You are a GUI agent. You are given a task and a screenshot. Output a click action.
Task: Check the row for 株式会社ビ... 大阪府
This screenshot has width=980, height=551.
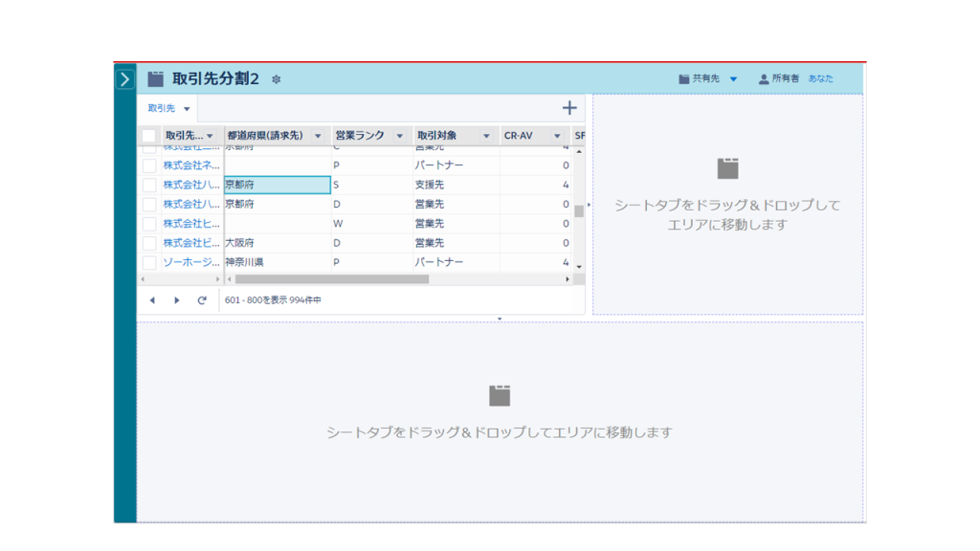148,243
